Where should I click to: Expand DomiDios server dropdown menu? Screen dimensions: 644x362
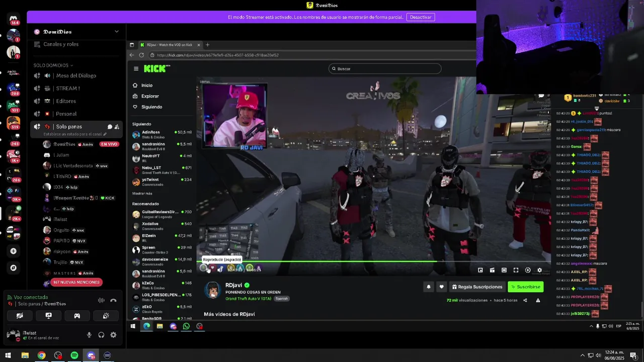coord(117,32)
